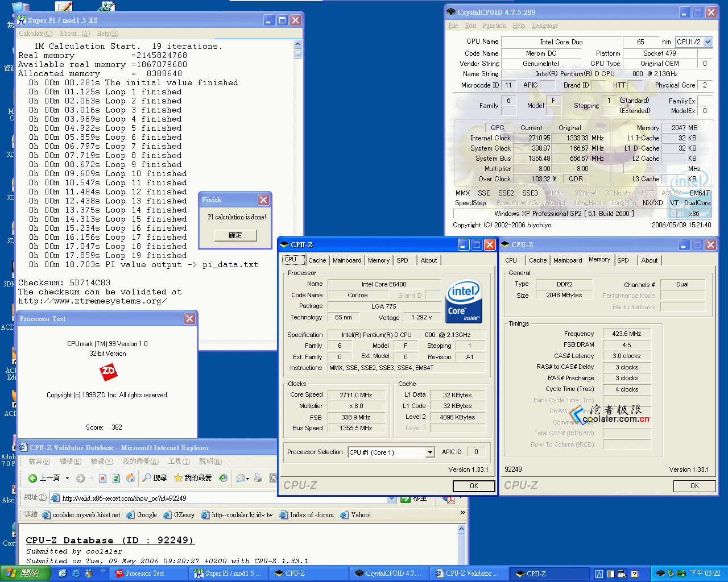Open the Edit menu in CrystalCPUID
The image size is (728, 582).
point(470,26)
